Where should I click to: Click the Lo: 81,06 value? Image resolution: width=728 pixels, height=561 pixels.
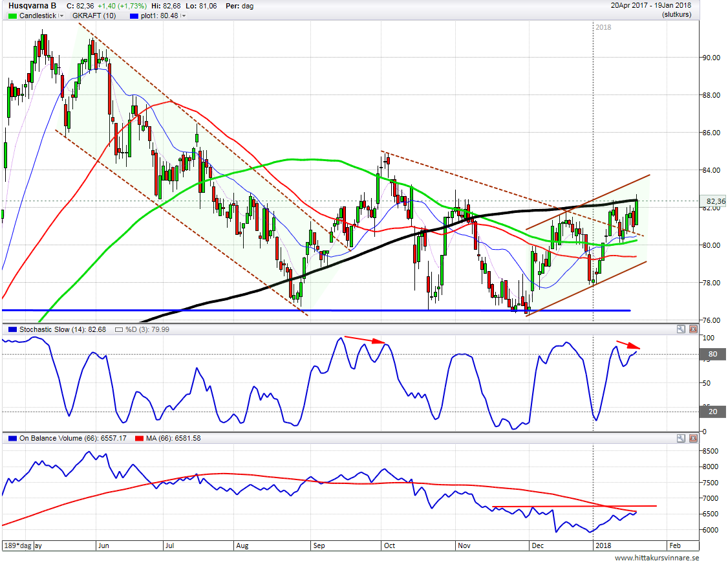[x=201, y=6]
